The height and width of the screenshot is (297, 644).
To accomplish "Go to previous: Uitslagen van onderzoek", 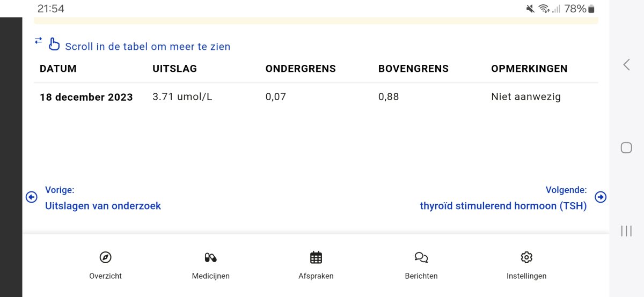I will point(103,206).
